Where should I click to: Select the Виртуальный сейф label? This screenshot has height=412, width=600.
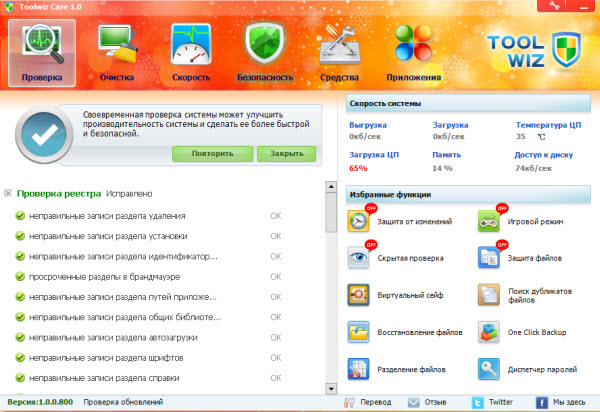(410, 295)
